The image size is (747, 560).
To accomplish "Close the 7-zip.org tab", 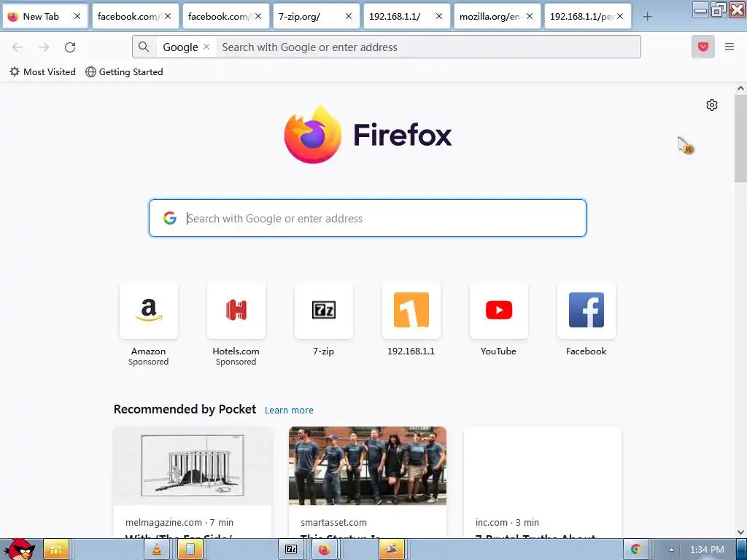I will point(349,16).
